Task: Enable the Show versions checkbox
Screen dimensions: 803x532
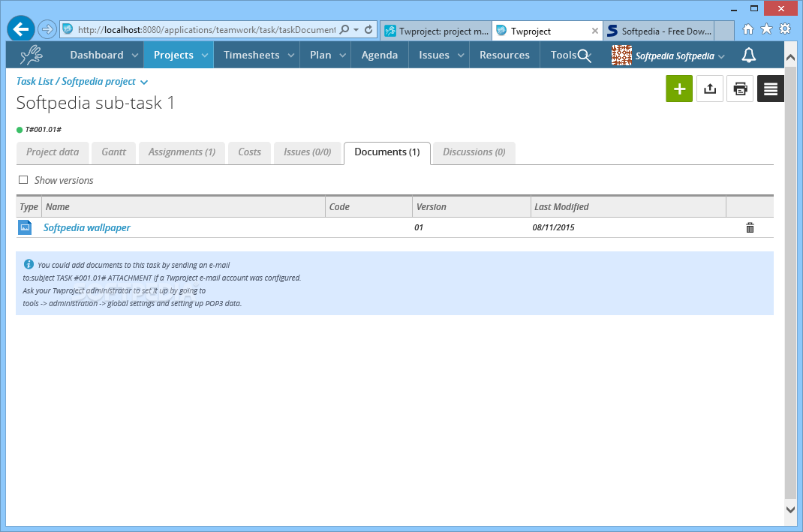Action: [x=23, y=180]
